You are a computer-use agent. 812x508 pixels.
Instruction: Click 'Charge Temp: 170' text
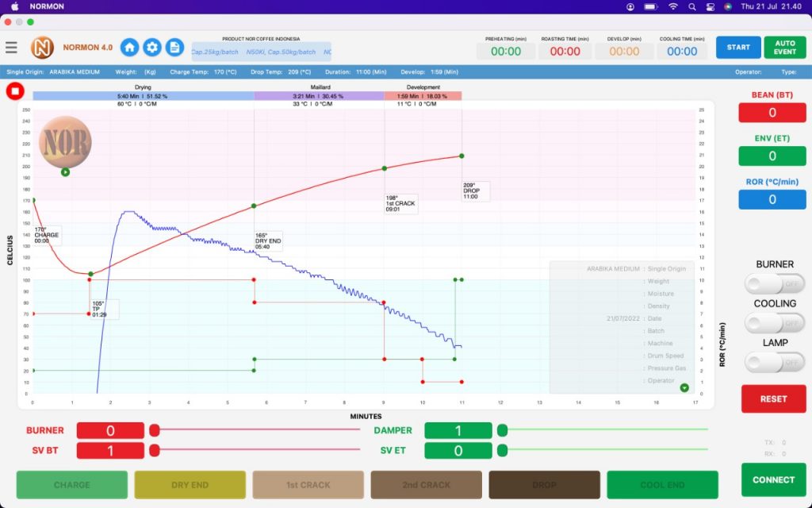pos(203,72)
